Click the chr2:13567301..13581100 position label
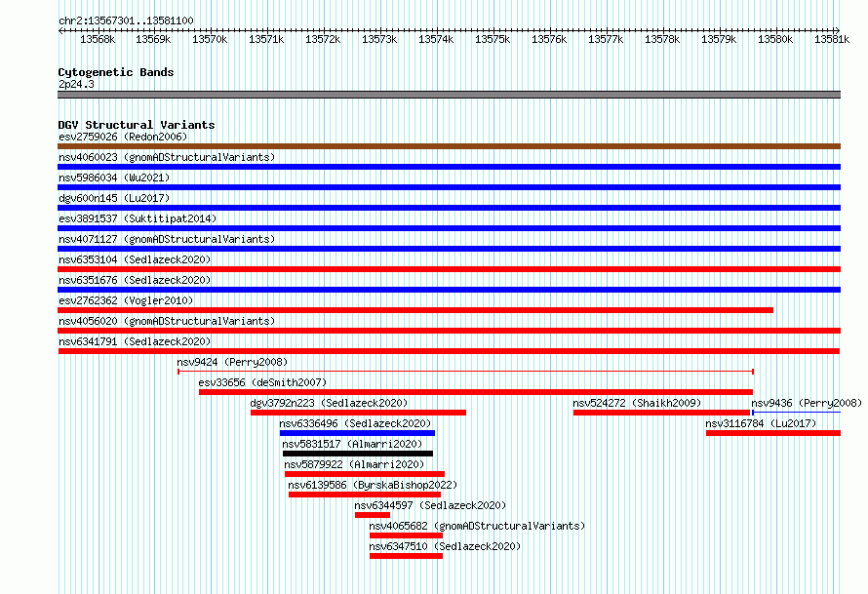The height and width of the screenshot is (594, 868). pyautogui.click(x=126, y=20)
